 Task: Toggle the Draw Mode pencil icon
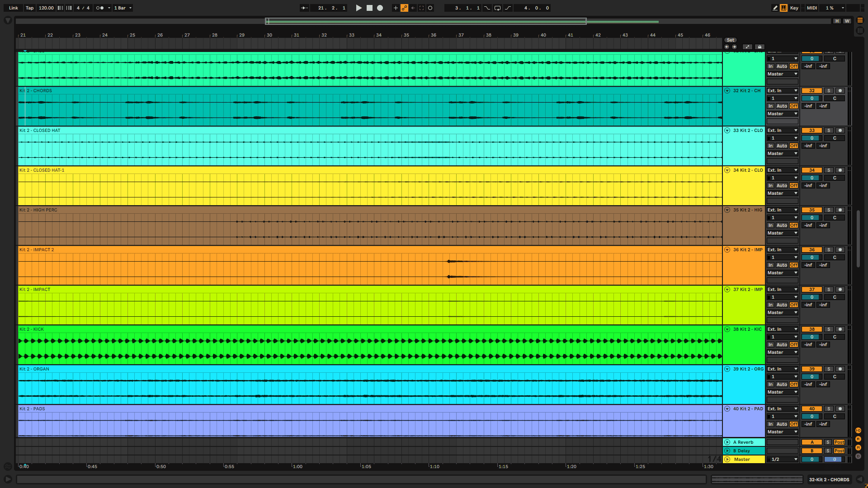coord(775,8)
